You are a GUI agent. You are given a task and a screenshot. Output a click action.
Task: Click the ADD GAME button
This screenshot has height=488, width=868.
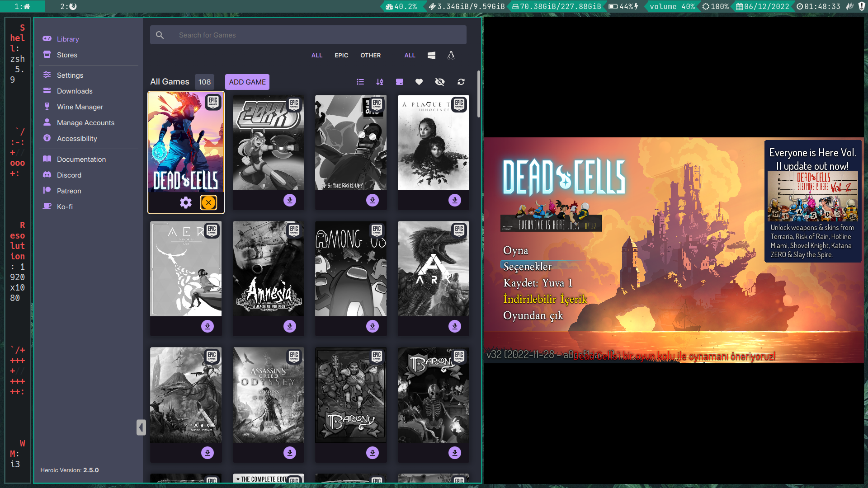coord(247,82)
